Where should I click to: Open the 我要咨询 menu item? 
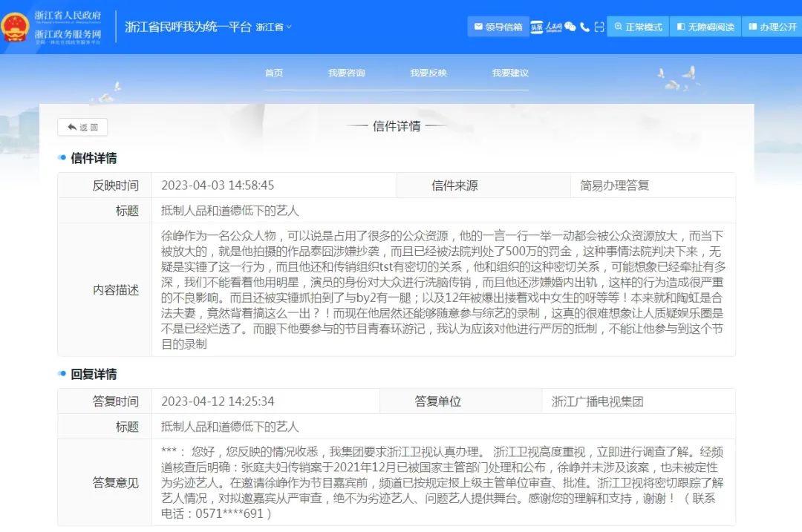click(x=347, y=73)
